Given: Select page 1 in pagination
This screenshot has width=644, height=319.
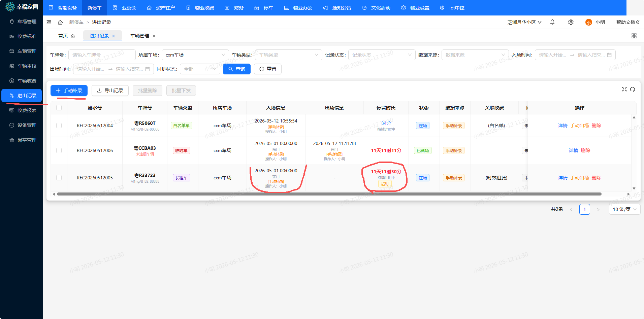Looking at the screenshot, I should 585,209.
